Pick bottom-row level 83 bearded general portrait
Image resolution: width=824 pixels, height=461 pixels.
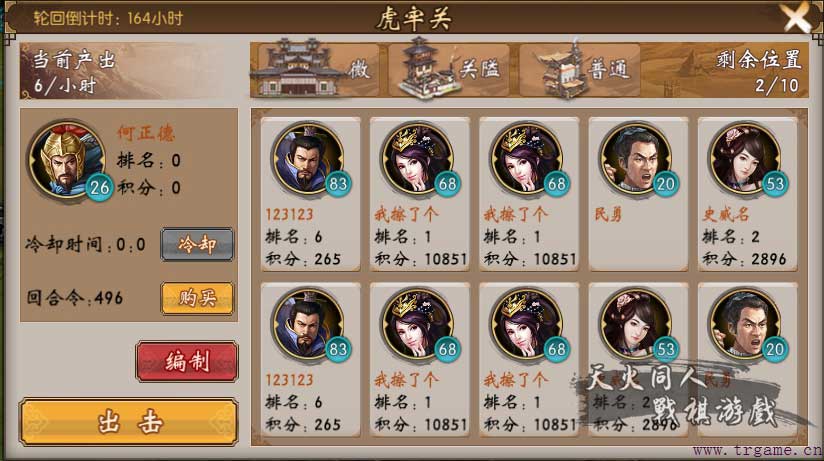point(308,324)
